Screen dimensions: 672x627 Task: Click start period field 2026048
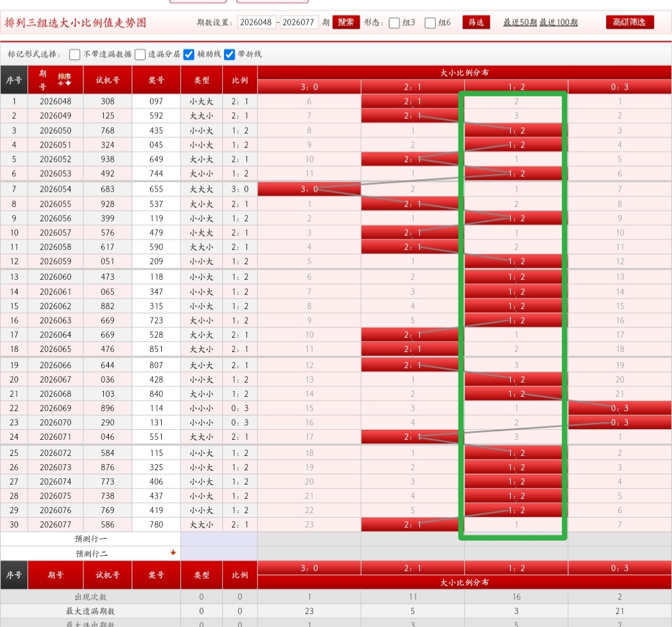point(256,22)
